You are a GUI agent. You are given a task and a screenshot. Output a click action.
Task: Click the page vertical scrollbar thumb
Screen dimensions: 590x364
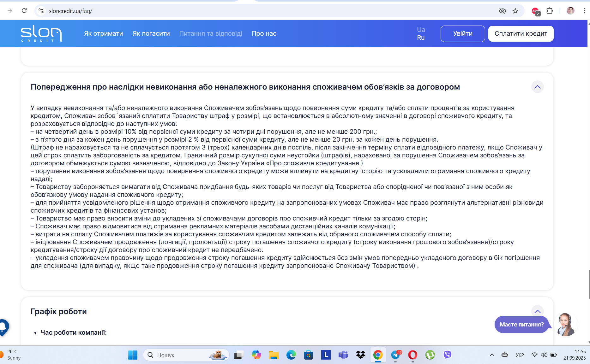point(589,284)
